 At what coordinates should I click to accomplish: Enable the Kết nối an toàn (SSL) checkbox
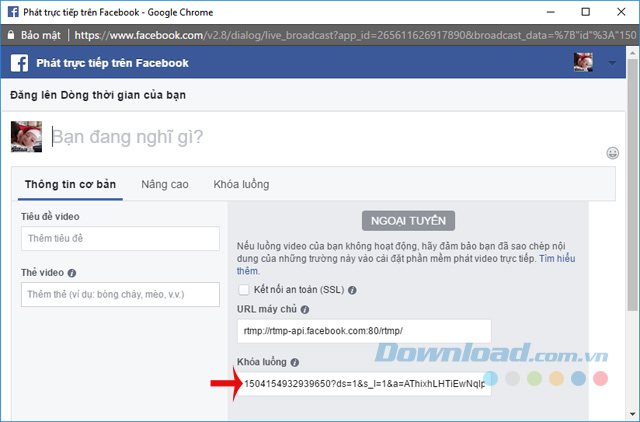coord(244,290)
